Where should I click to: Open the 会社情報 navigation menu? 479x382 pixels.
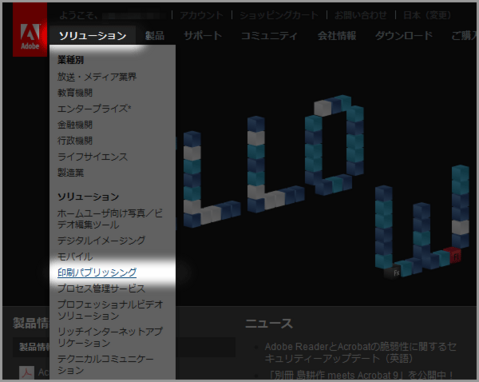coord(337,36)
